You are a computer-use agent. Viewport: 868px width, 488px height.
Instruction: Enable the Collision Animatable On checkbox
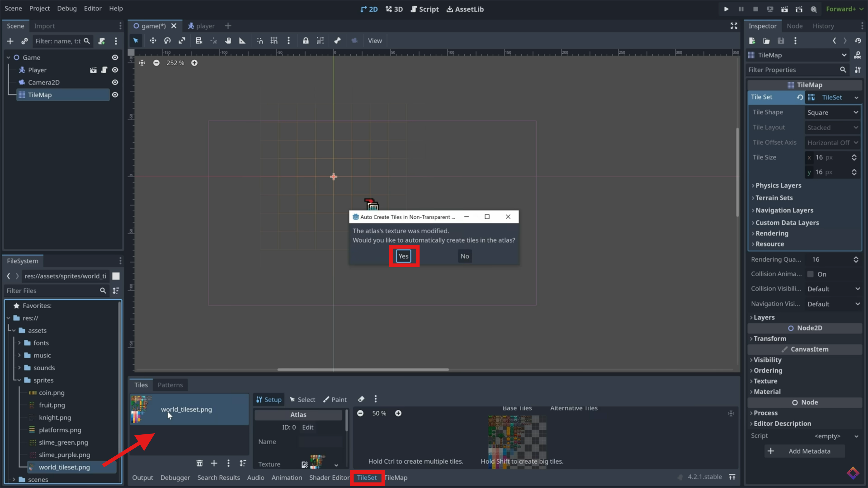(810, 274)
